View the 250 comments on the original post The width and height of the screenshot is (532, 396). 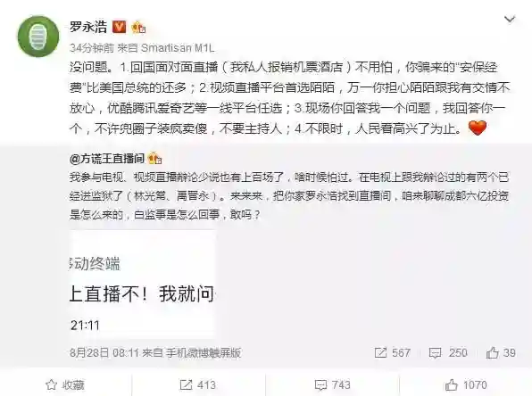(x=448, y=353)
